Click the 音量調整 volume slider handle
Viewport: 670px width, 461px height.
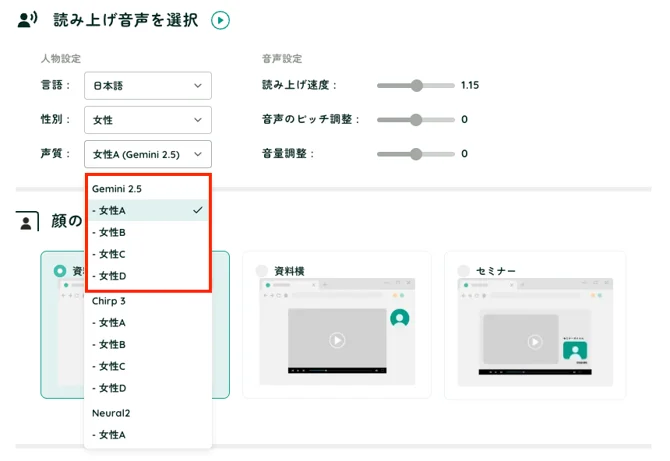click(417, 154)
